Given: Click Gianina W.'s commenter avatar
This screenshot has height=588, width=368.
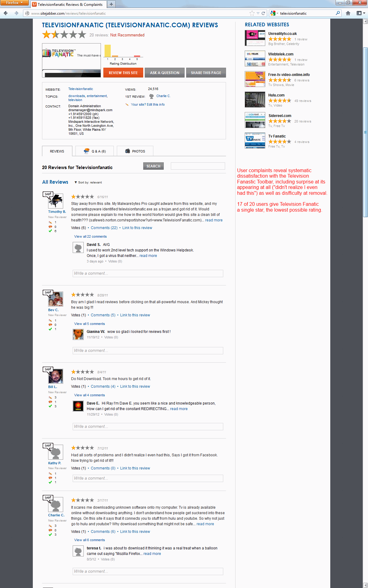Looking at the screenshot, I should 78,334.
